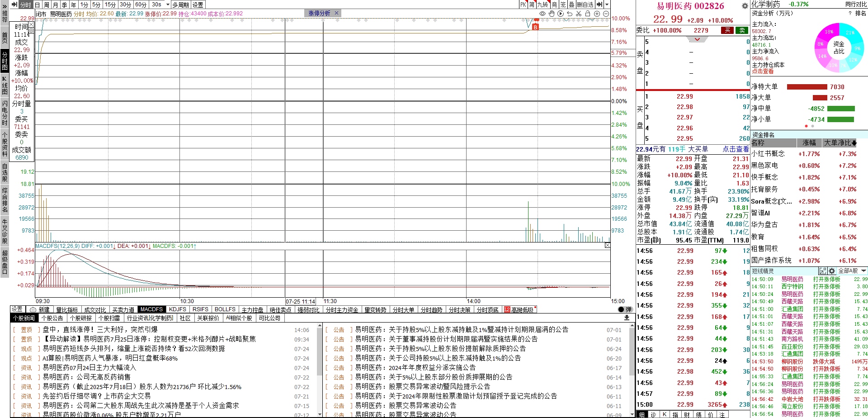Screen dimensions: 868x418
Task: Open the floating info box gear settings
Action: (x=32, y=30)
